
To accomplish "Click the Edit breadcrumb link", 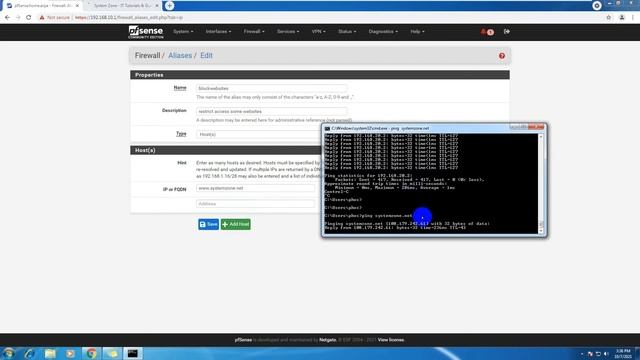I will [x=206, y=56].
